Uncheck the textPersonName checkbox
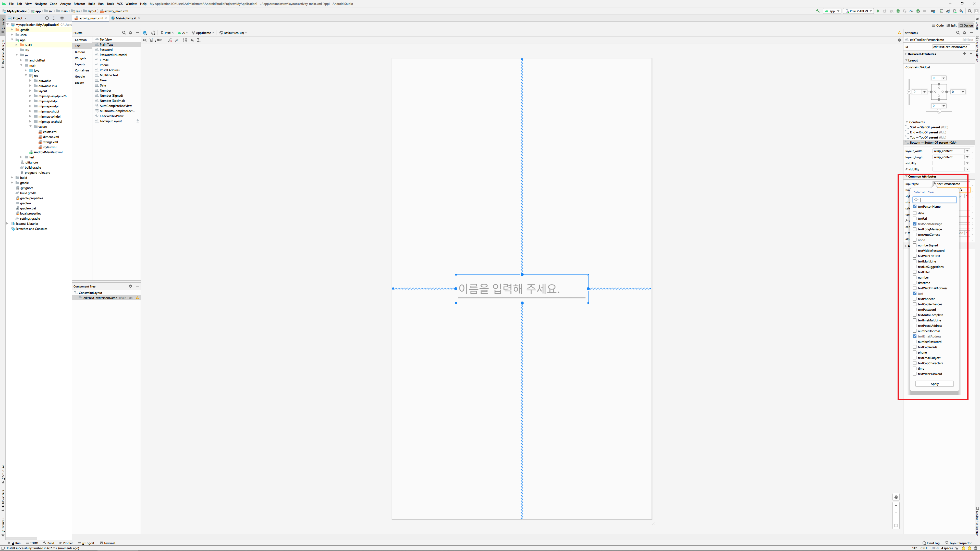 click(915, 206)
